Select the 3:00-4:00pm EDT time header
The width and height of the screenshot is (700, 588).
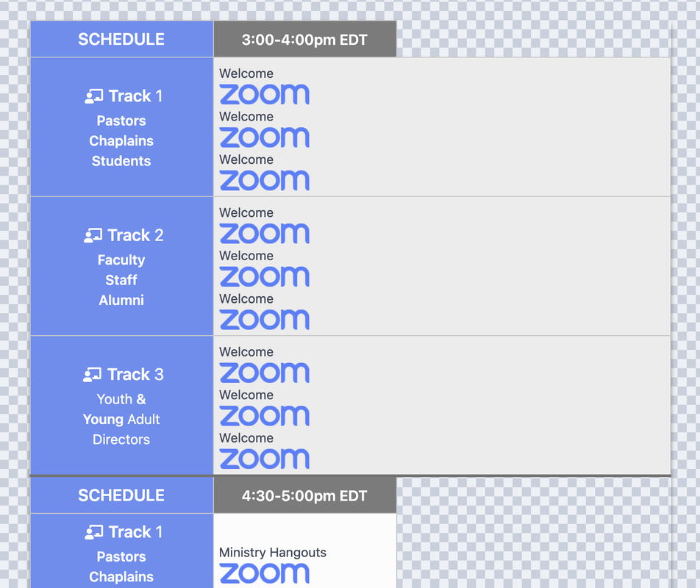tap(305, 39)
